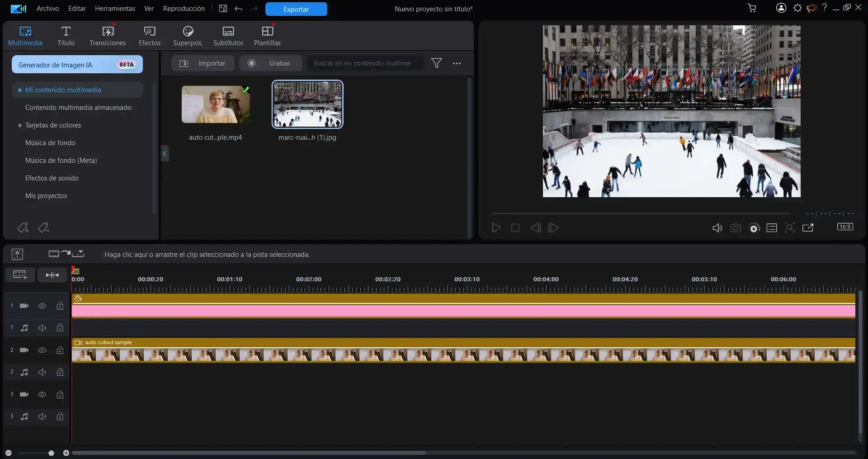Select the Título tool
The width and height of the screenshot is (868, 459).
pyautogui.click(x=66, y=35)
